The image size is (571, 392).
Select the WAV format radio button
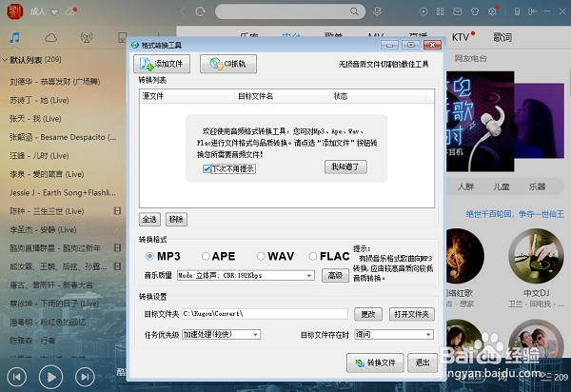point(261,256)
